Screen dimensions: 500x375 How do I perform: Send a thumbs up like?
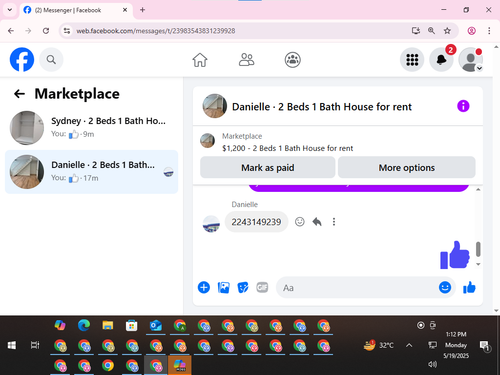click(x=469, y=287)
